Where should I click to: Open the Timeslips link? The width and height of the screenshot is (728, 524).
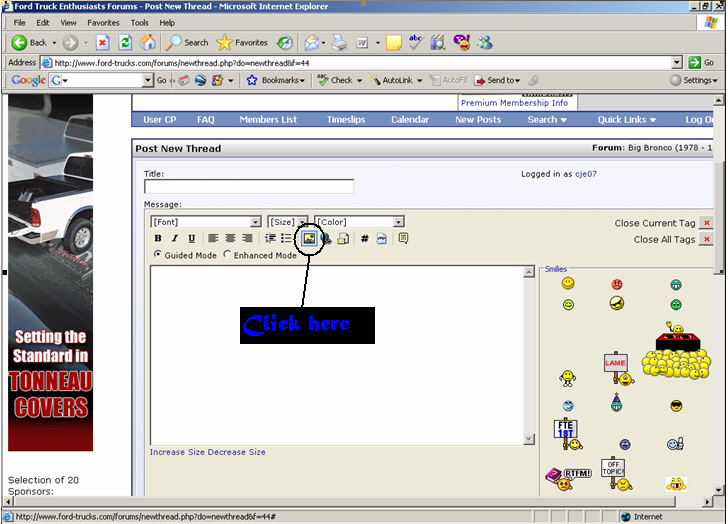(x=346, y=120)
